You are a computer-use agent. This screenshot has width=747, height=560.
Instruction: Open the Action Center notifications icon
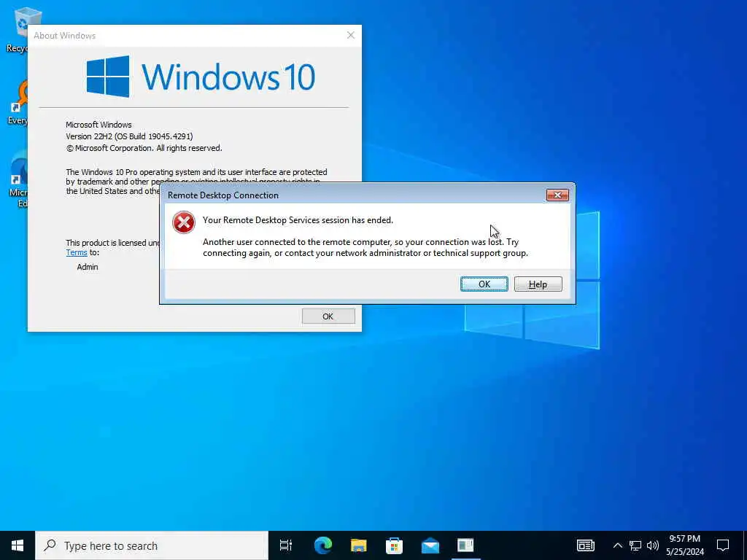(x=723, y=545)
